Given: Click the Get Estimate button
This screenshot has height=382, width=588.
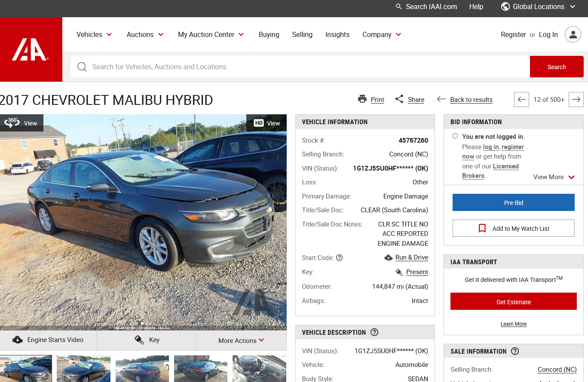Looking at the screenshot, I should click(x=514, y=301).
